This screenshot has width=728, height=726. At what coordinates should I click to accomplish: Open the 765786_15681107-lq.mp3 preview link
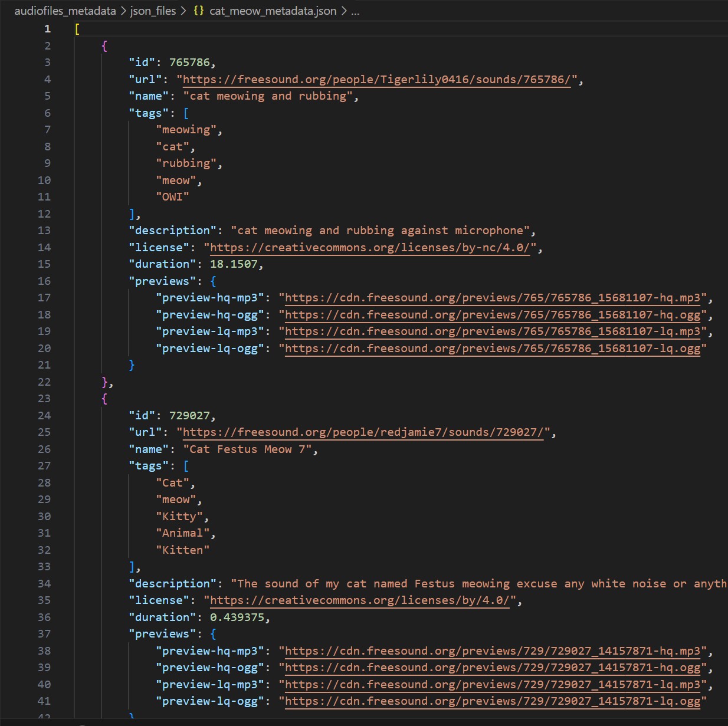click(493, 331)
